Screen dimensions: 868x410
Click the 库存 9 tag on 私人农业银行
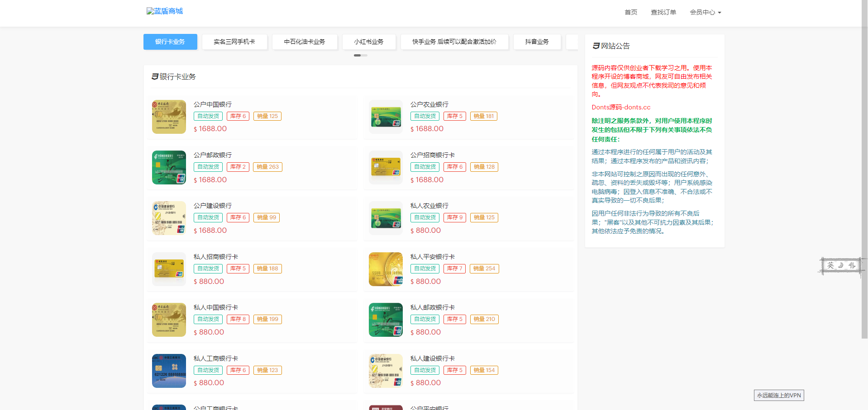click(455, 217)
